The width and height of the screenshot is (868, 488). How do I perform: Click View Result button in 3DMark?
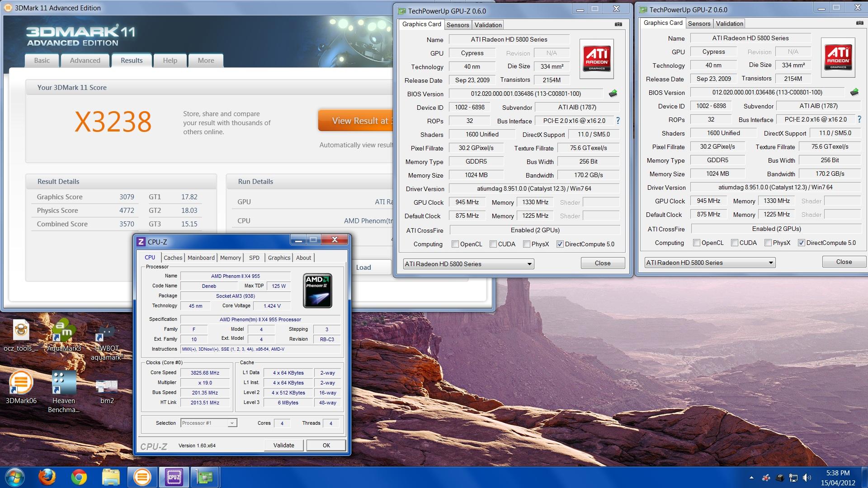(356, 121)
